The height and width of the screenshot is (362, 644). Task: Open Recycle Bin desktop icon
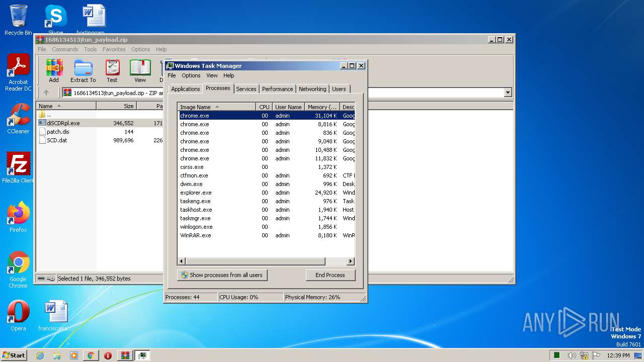pyautogui.click(x=18, y=20)
